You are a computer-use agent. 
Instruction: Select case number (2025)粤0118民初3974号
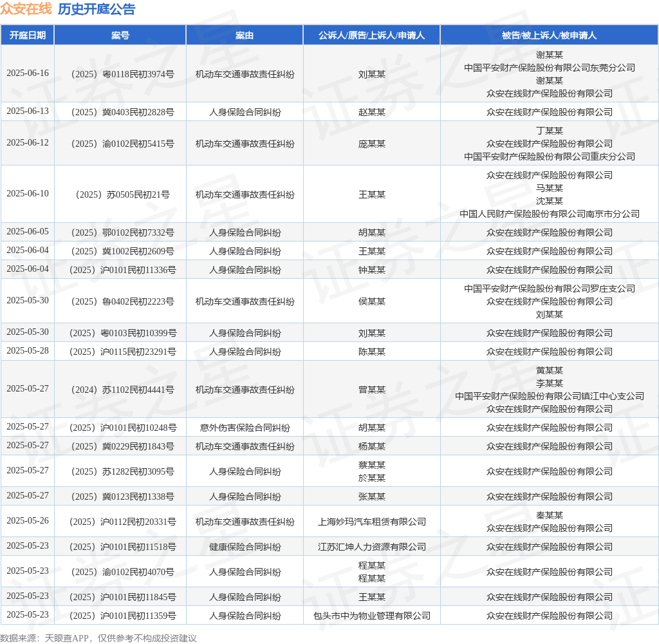coord(123,74)
